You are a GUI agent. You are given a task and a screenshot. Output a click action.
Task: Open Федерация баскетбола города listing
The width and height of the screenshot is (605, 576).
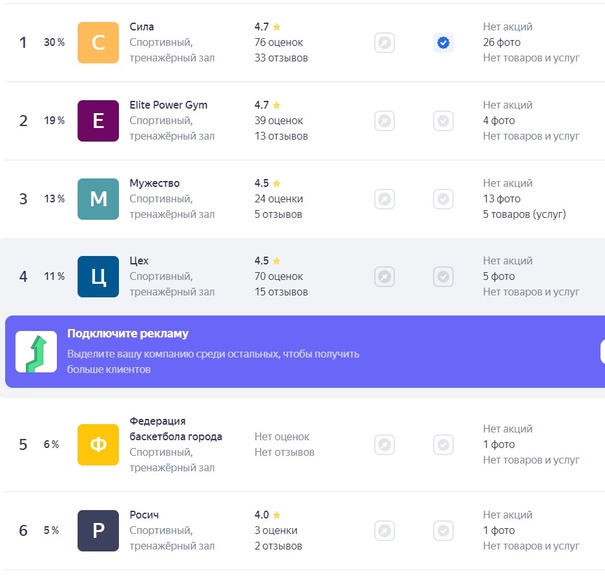[x=176, y=429]
